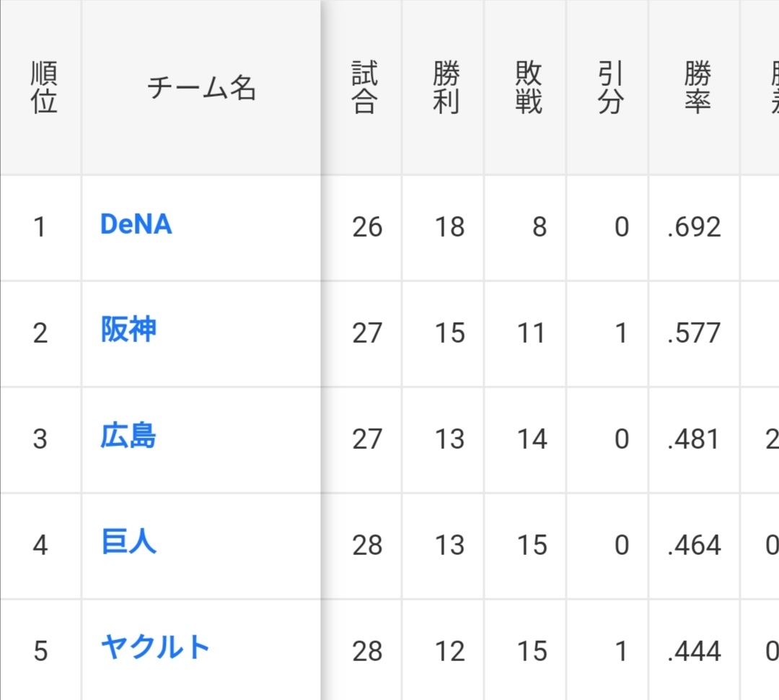This screenshot has width=779, height=700.
Task: Open the ヤクルト team link
Action: tap(155, 647)
